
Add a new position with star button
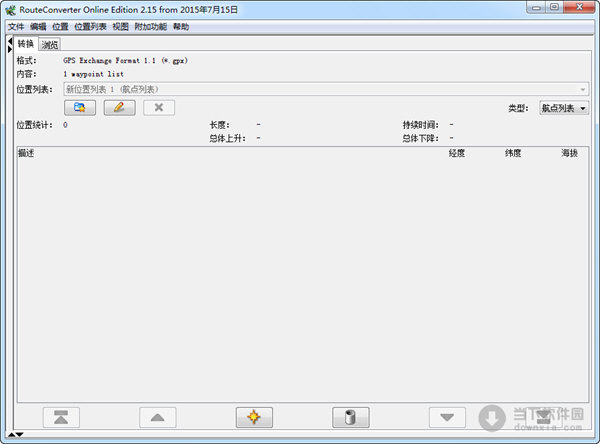coord(254,417)
